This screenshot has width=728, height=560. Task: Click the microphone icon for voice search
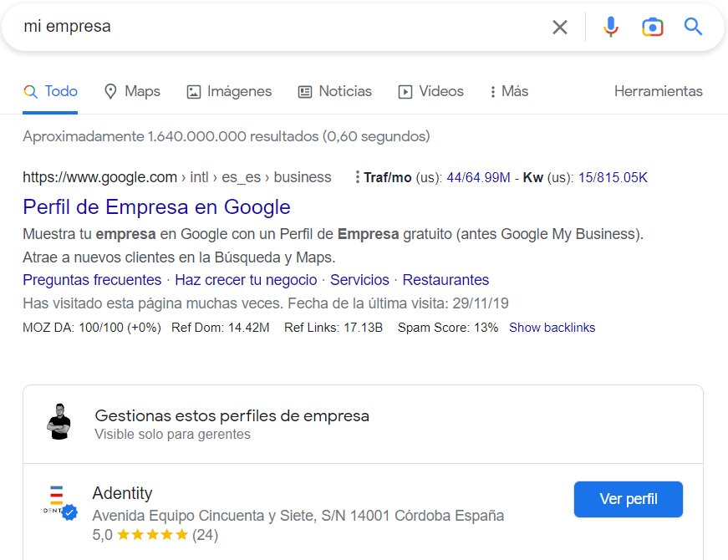(x=611, y=26)
